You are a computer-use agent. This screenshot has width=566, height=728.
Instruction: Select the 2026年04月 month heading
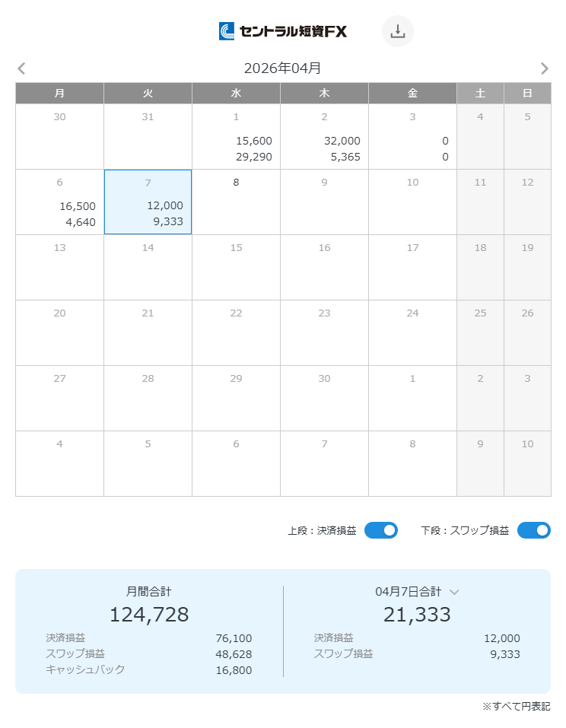coord(282,68)
